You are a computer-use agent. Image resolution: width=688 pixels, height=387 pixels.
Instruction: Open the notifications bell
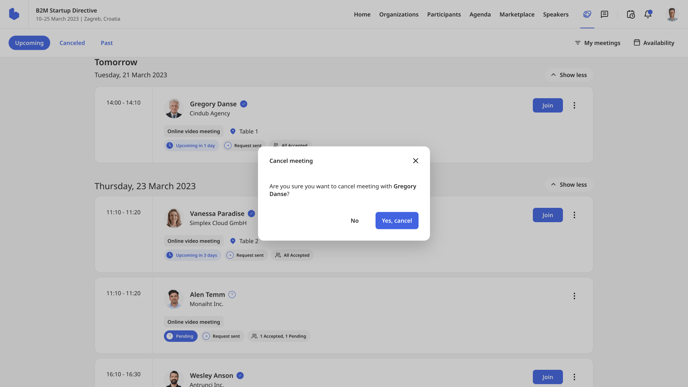(x=648, y=14)
